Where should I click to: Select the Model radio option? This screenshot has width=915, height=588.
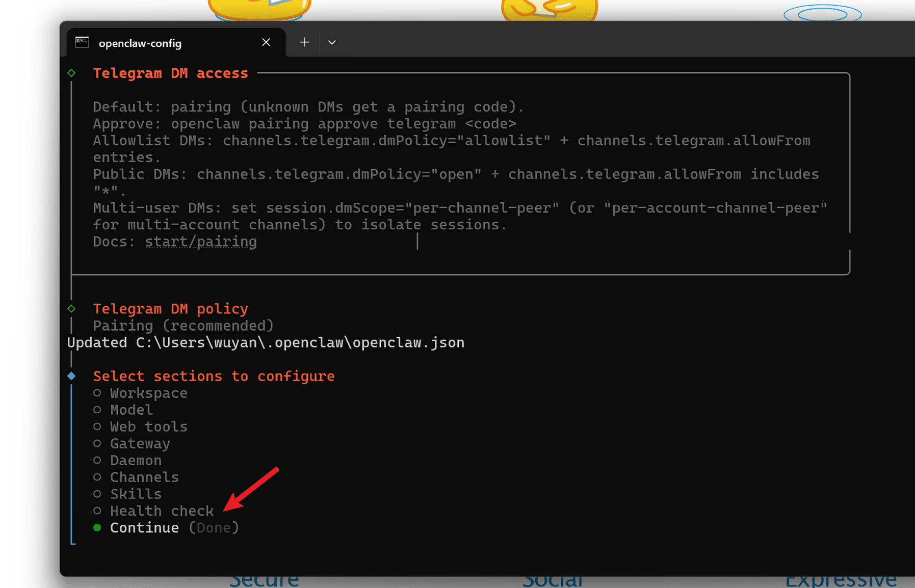[97, 410]
